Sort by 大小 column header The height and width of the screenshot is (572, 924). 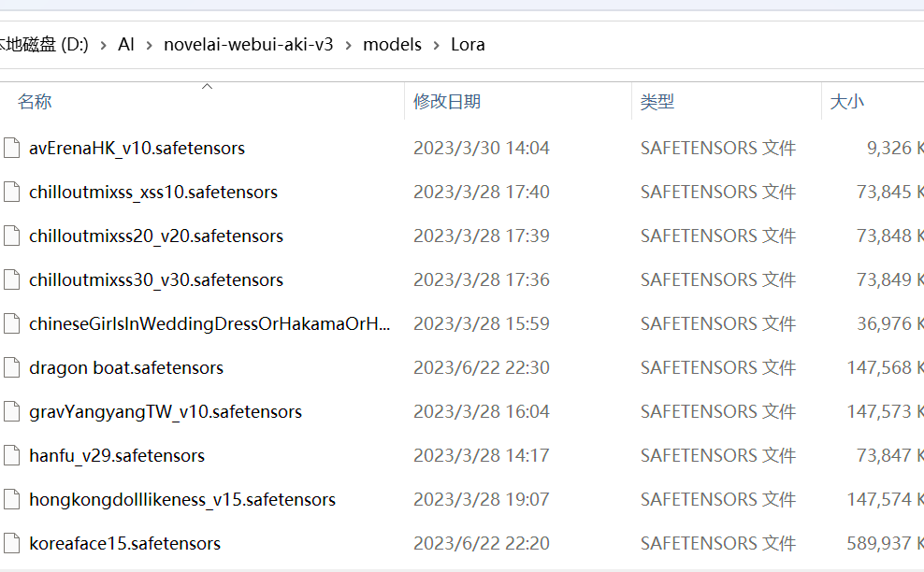pos(846,101)
